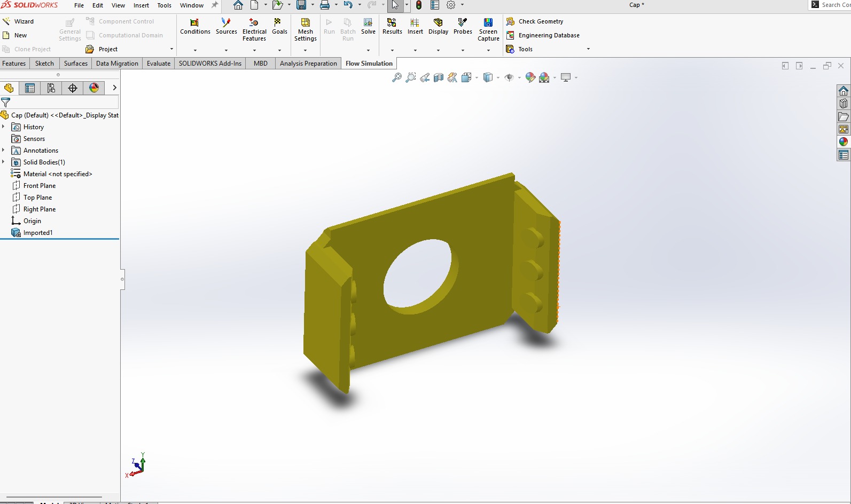851x504 pixels.
Task: Expand the History tree node
Action: 3,127
